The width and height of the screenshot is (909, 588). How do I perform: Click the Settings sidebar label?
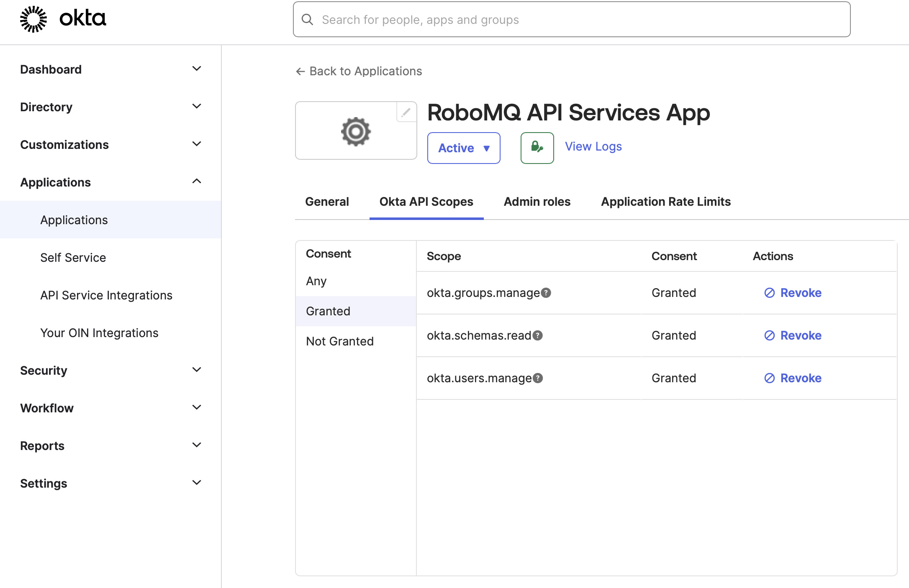(x=44, y=483)
